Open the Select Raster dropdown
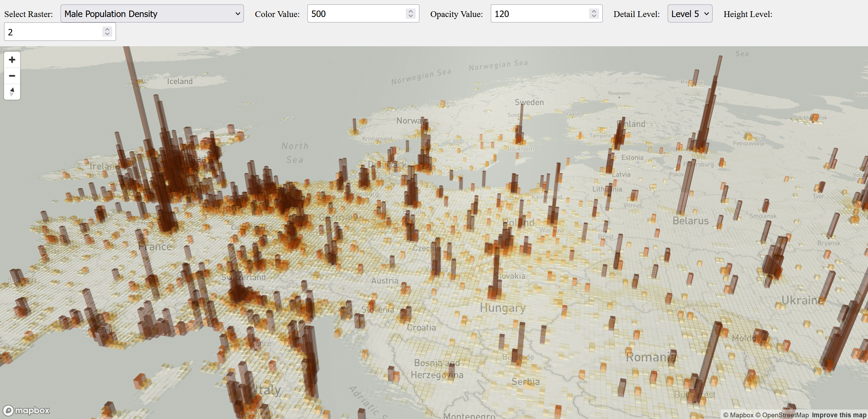This screenshot has width=868, height=419. tap(152, 14)
